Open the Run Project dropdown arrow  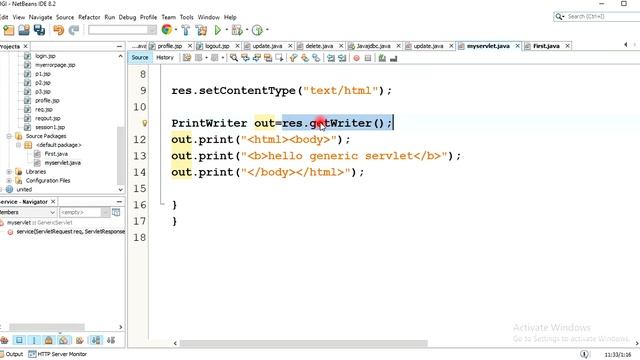(227, 30)
